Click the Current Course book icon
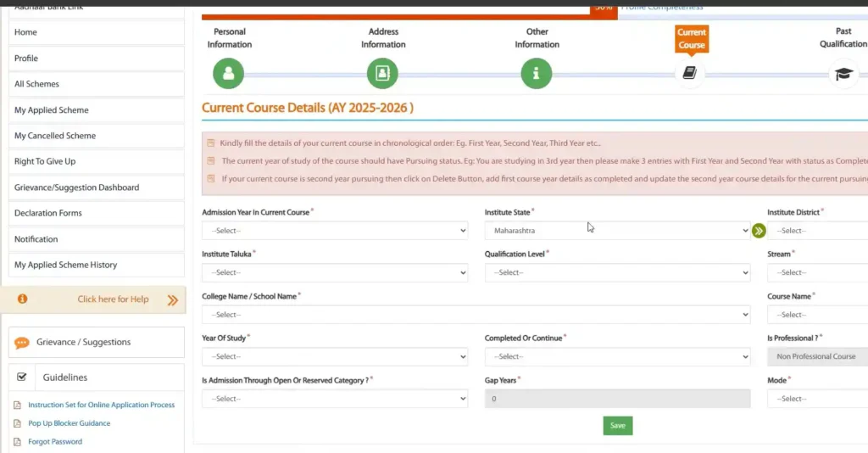Image resolution: width=868 pixels, height=453 pixels. pos(690,74)
